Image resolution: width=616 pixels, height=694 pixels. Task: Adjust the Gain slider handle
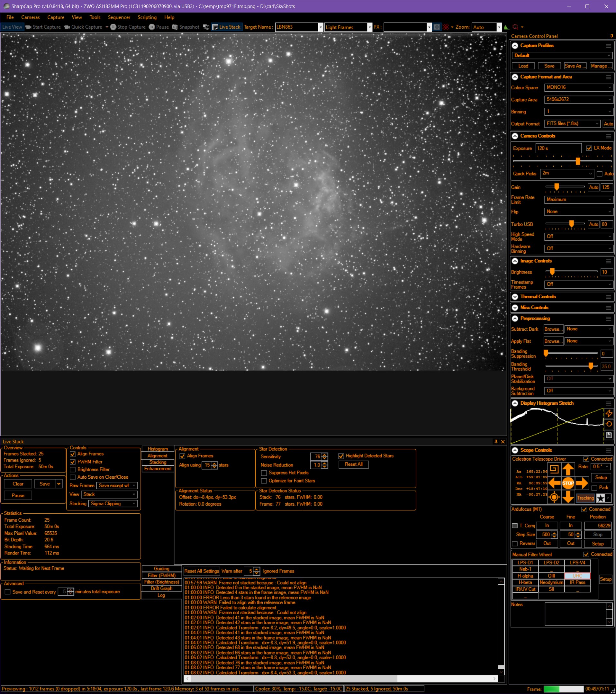coord(557,187)
